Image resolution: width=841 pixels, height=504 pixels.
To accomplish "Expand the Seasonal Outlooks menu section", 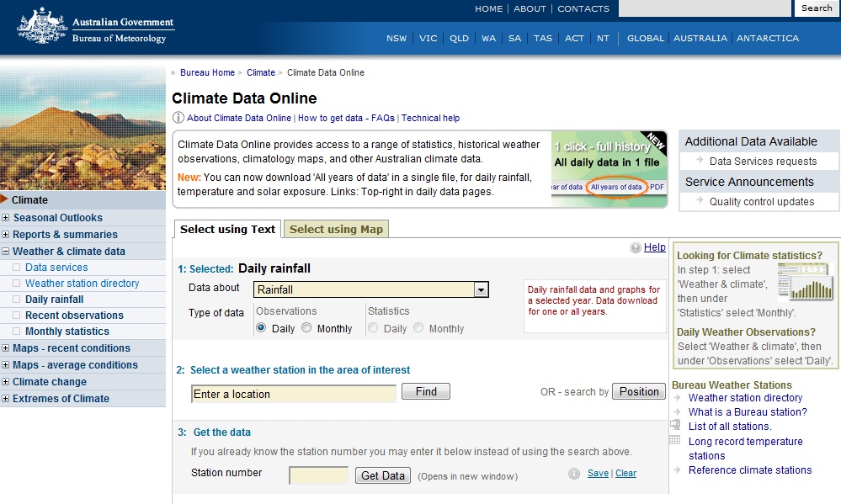I will tap(6, 218).
